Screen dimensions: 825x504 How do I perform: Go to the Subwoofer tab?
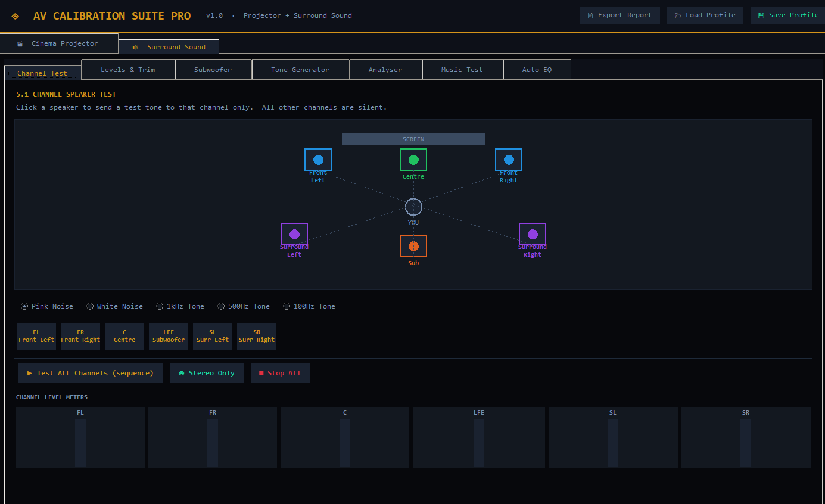213,70
